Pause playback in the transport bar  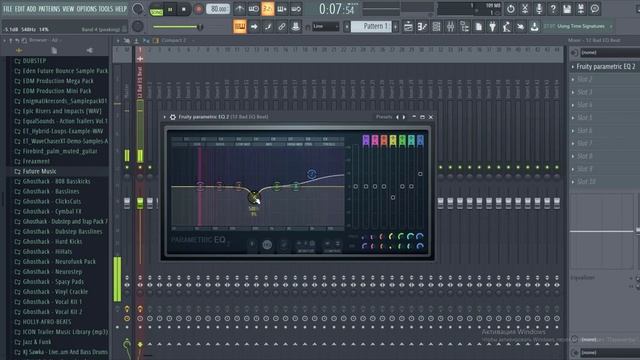pos(170,9)
